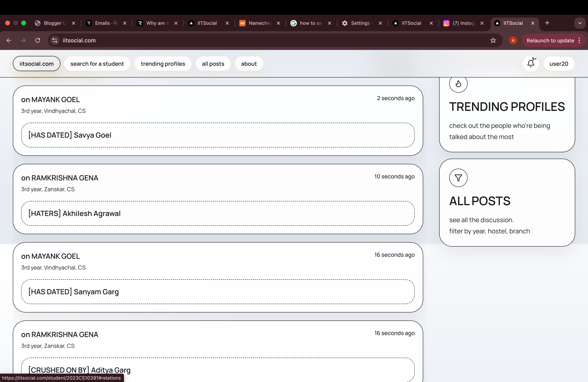This screenshot has width=588, height=382.
Task: Reload the page with the refresh icon
Action: click(38, 40)
